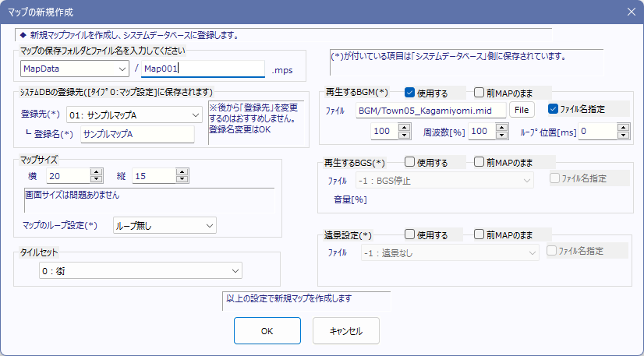Enable 使用する for 遠景設定
This screenshot has height=356, width=644.
[410, 234]
